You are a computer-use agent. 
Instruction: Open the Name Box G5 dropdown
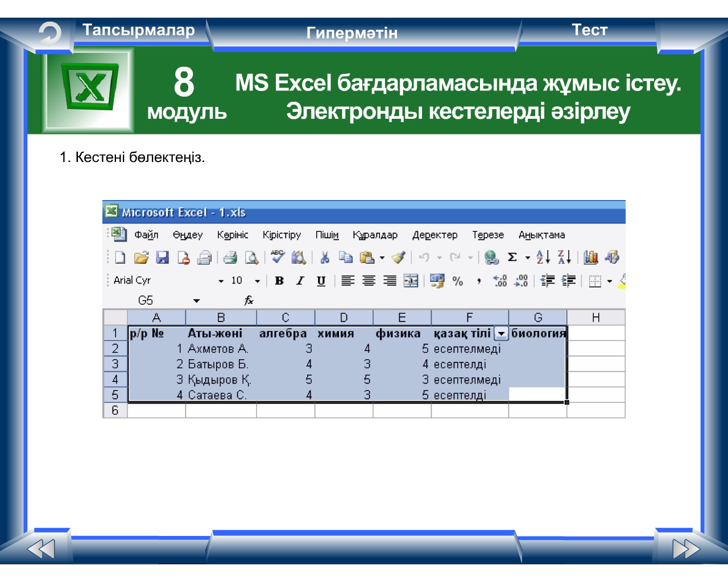pos(196,301)
